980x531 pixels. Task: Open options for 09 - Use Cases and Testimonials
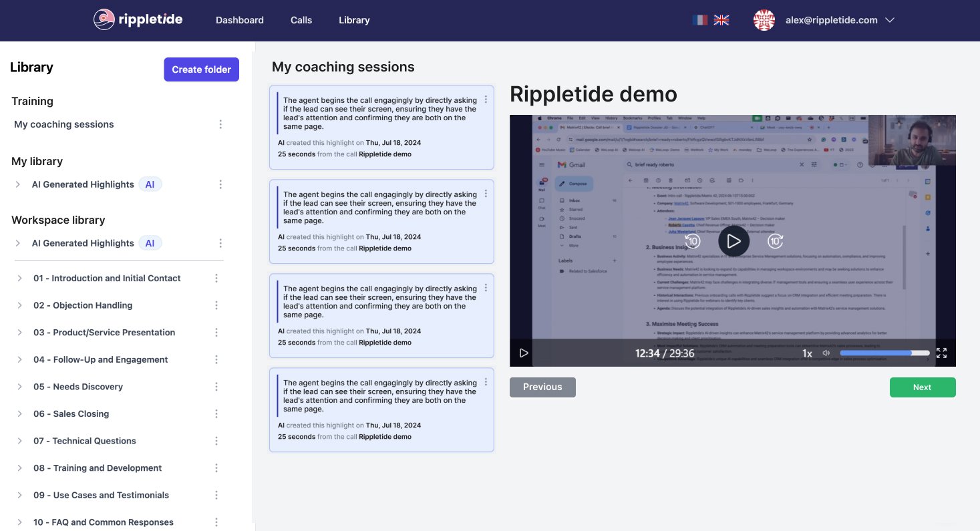pyautogui.click(x=216, y=495)
